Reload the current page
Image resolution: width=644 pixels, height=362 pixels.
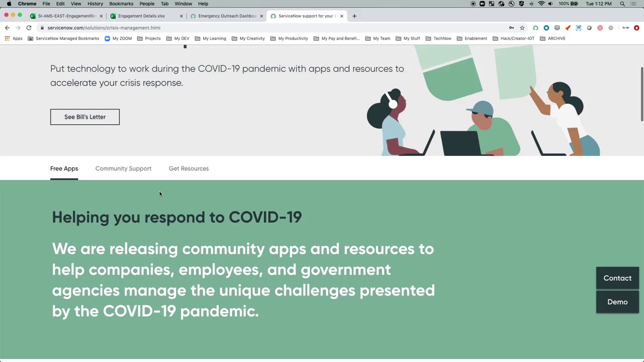click(29, 28)
